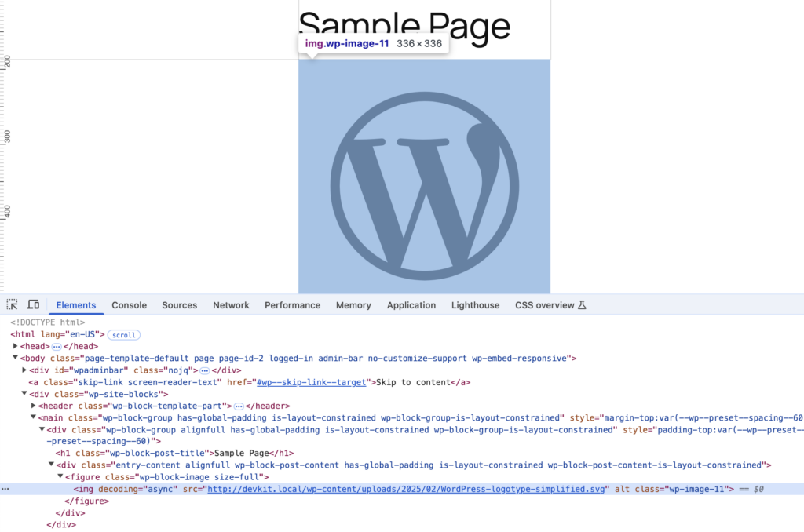Switch to the Elements tab
Image resolution: width=804 pixels, height=532 pixels.
[x=76, y=305]
